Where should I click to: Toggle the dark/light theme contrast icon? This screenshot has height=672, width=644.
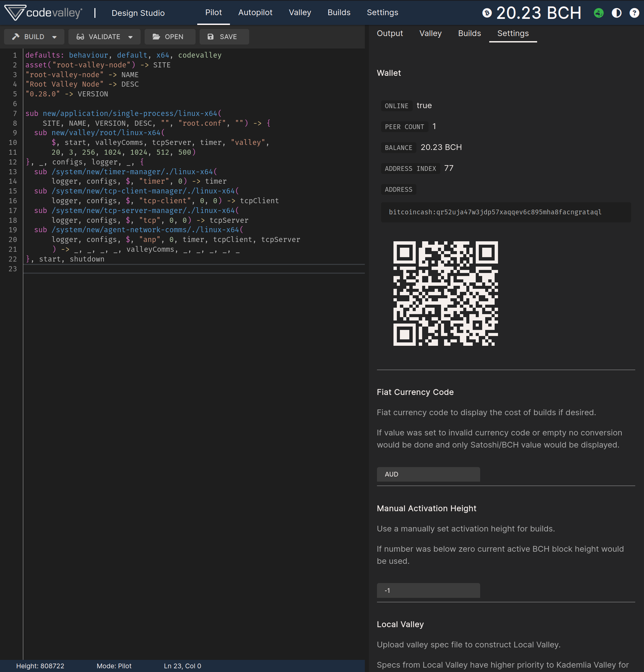617,13
